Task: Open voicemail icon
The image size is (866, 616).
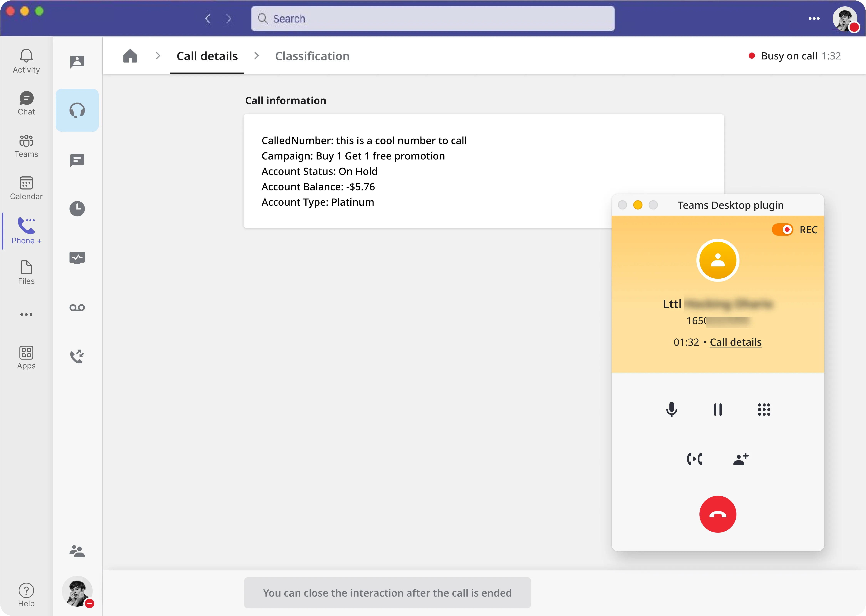Action: coord(77,308)
